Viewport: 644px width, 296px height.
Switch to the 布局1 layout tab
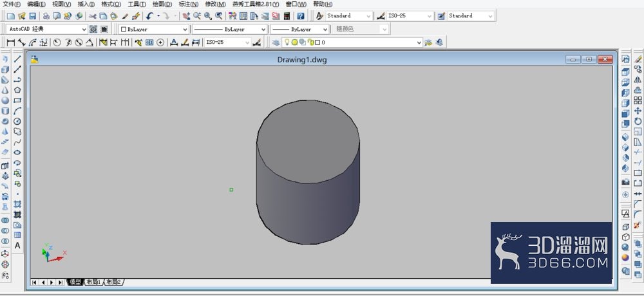(x=93, y=282)
